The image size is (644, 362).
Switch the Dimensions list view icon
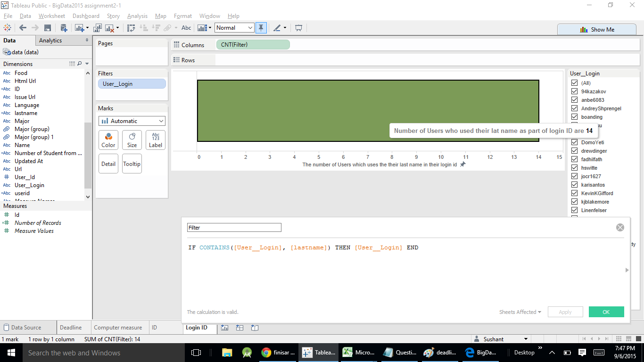point(72,64)
